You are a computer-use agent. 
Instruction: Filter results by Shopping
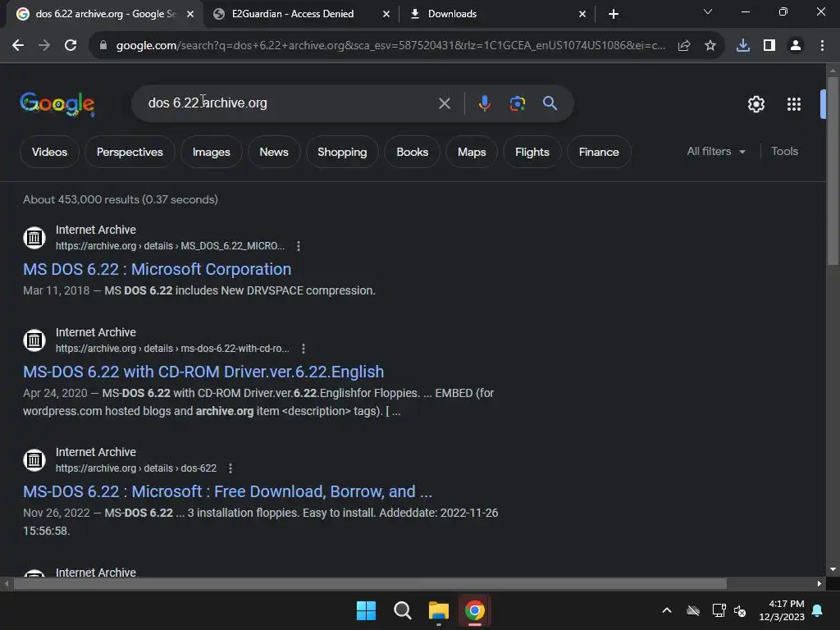click(x=342, y=152)
